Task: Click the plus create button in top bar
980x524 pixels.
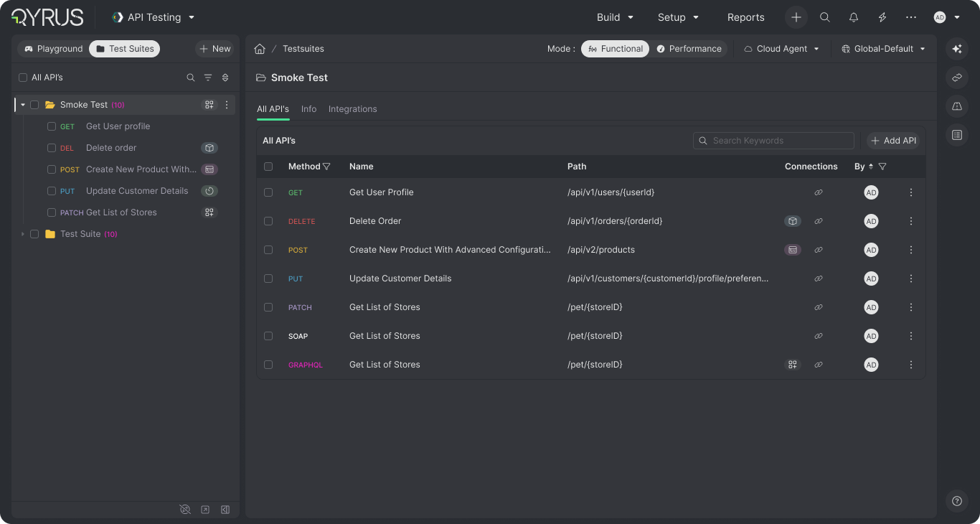Action: pos(796,17)
